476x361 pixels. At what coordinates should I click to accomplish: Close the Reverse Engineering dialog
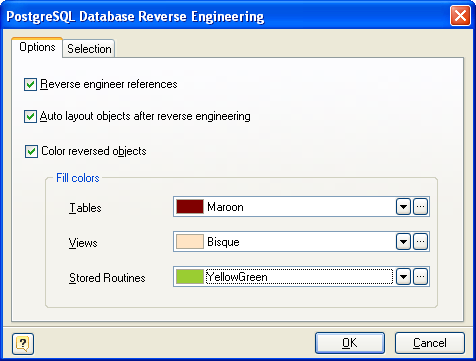pos(460,16)
